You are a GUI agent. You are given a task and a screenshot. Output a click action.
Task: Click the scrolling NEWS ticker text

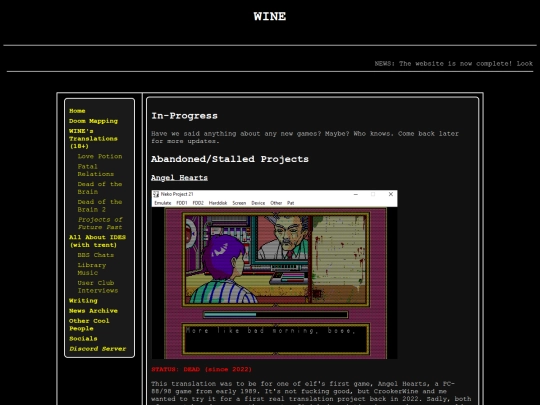click(x=454, y=64)
